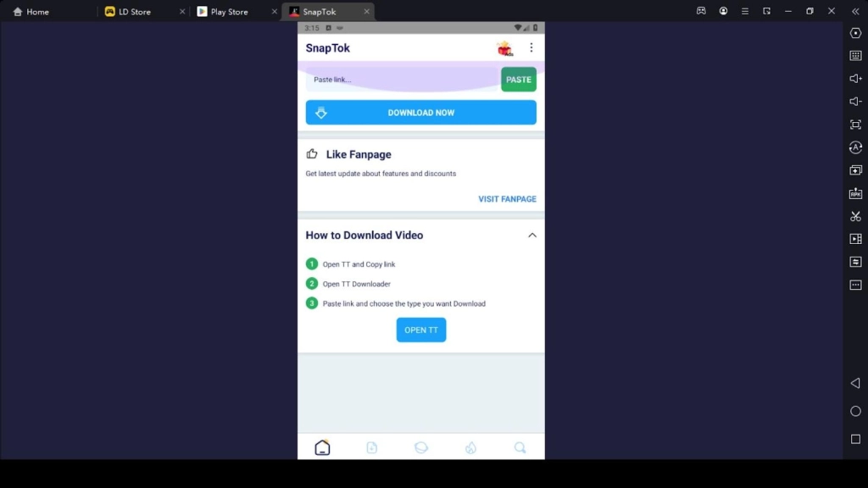Open the keyboard mapping icon in the sidebar
Screen dimensions: 868x488
(855, 56)
